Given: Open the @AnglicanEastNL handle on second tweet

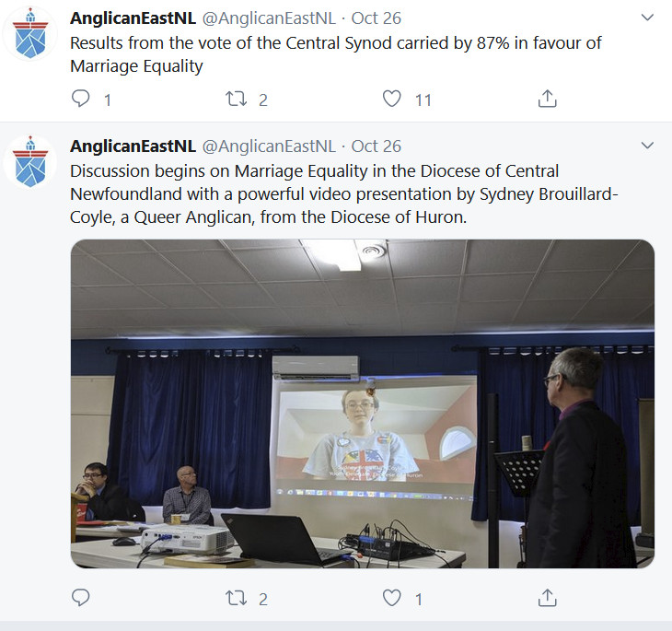Looking at the screenshot, I should coord(269,146).
